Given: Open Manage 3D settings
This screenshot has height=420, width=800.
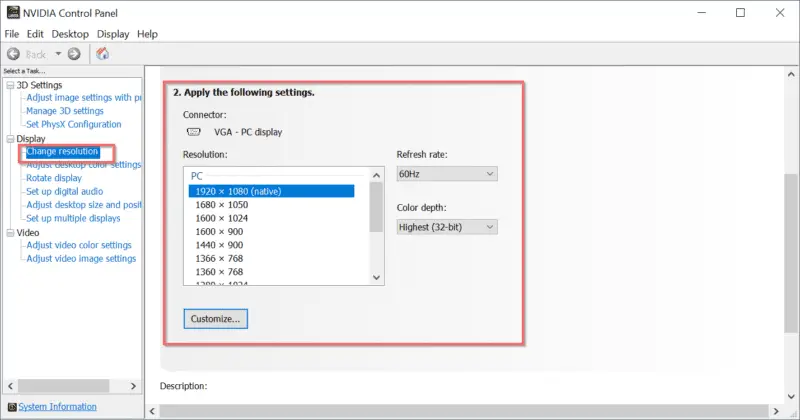Looking at the screenshot, I should tap(65, 111).
